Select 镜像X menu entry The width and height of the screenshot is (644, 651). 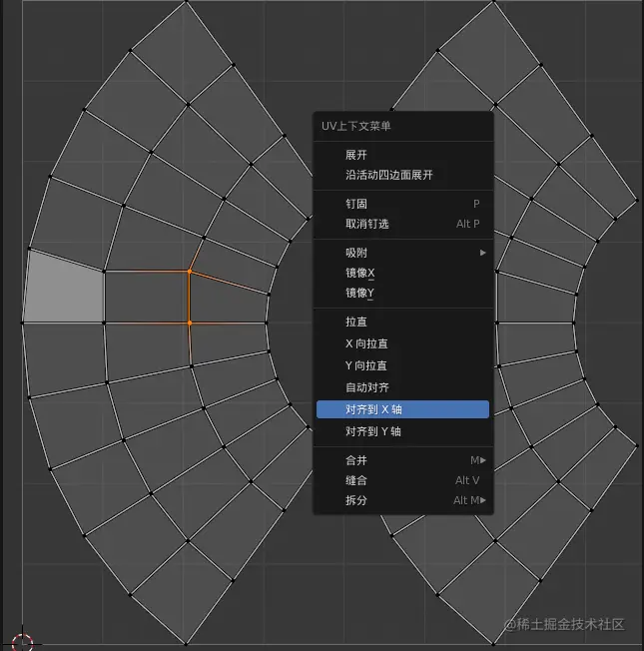click(x=402, y=273)
